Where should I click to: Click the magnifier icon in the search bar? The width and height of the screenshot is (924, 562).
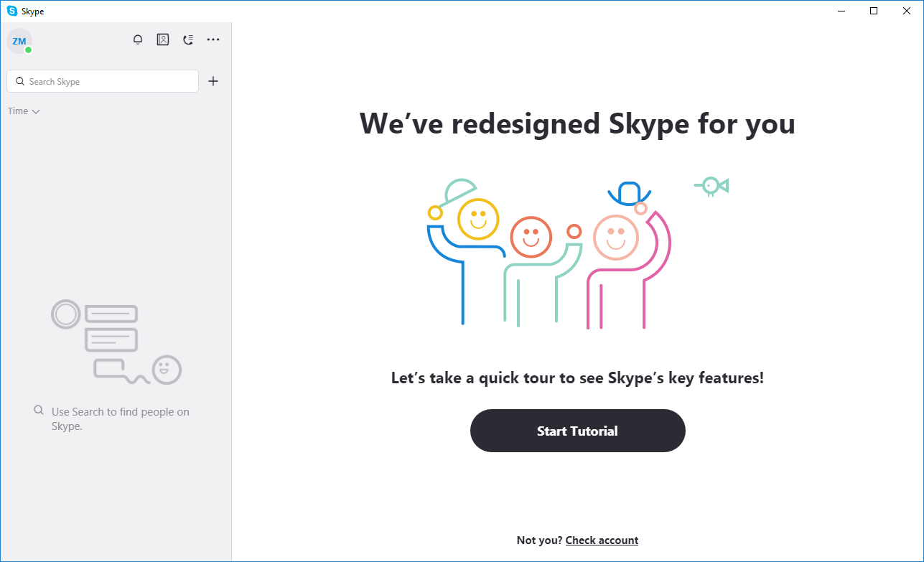19,81
